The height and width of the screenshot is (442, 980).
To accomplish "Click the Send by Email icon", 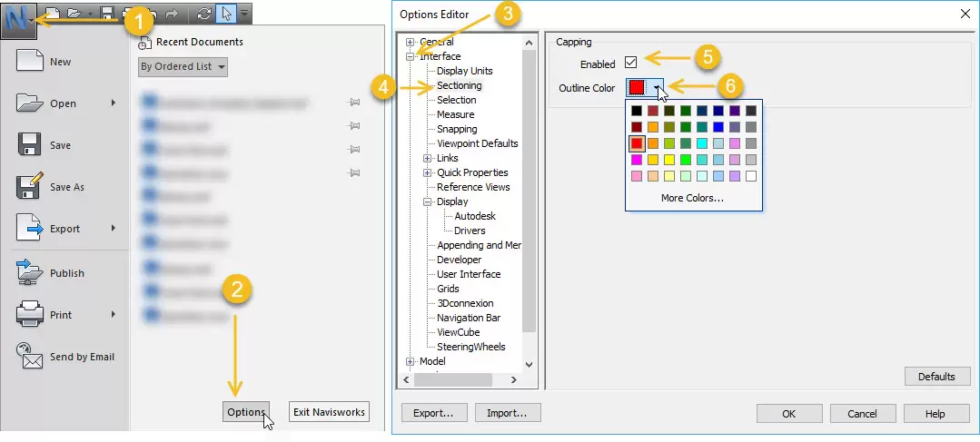I will pos(30,357).
